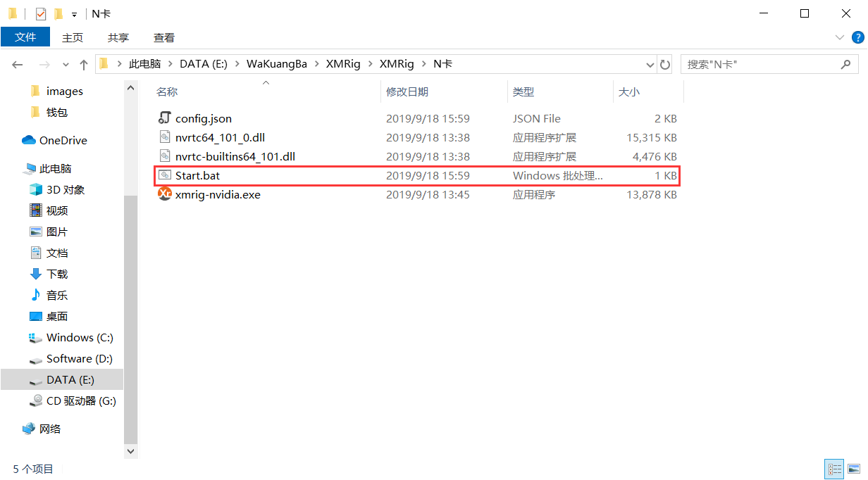868x480 pixels.
Task: Click the 图片 pictures icon
Action: point(35,232)
